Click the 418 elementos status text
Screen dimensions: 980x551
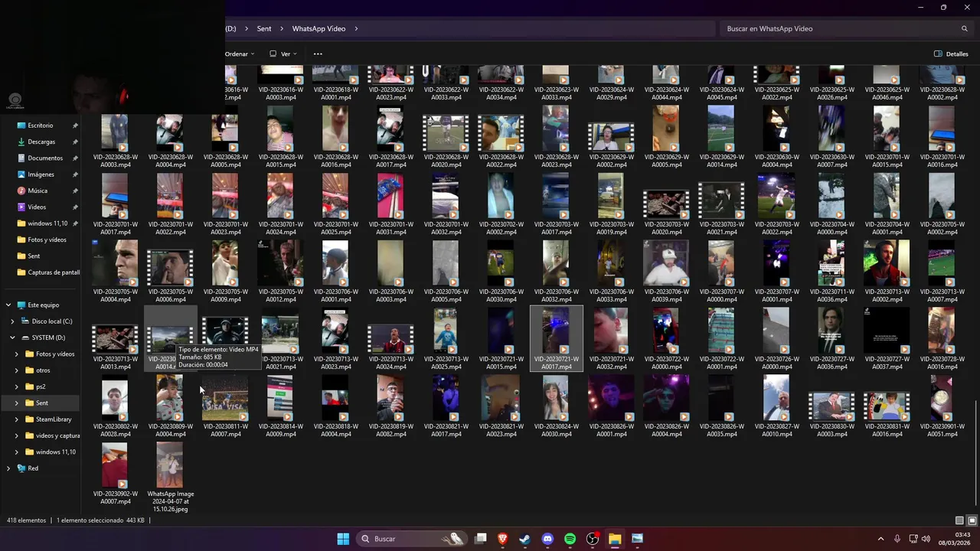tap(27, 520)
